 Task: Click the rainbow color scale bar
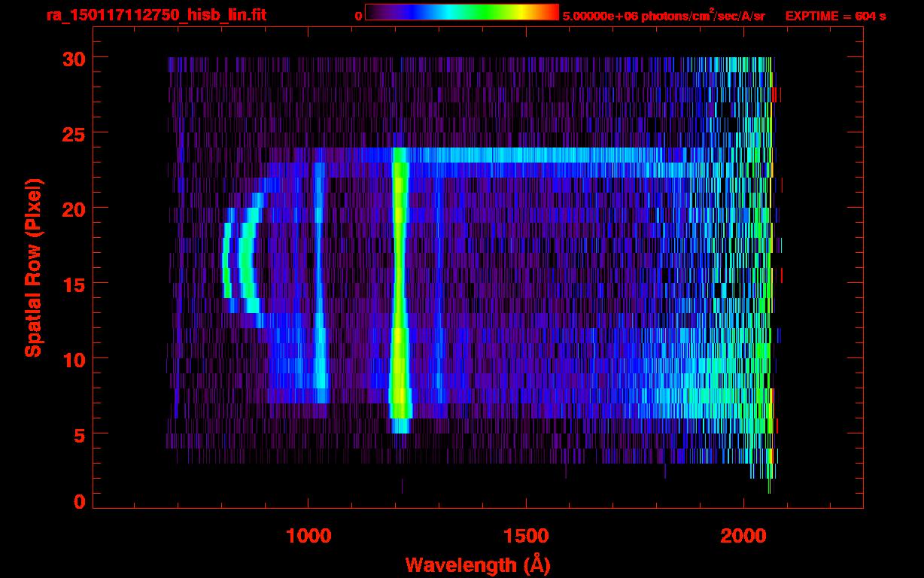coord(462,12)
